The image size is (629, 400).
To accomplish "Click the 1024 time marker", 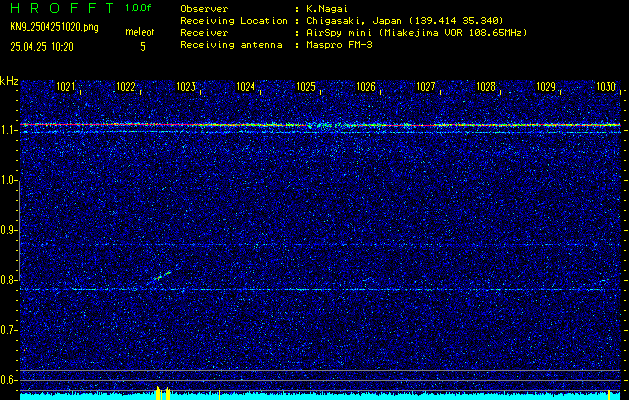I will coord(246,87).
